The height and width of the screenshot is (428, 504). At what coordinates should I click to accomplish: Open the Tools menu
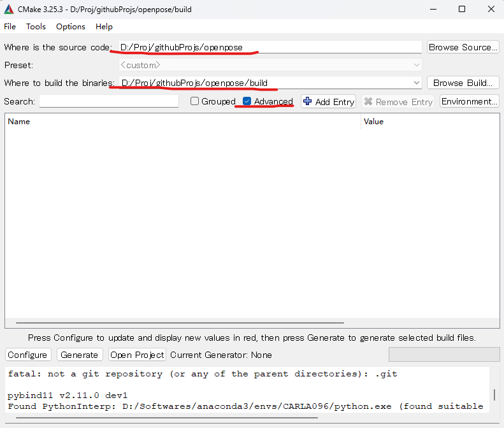(36, 27)
